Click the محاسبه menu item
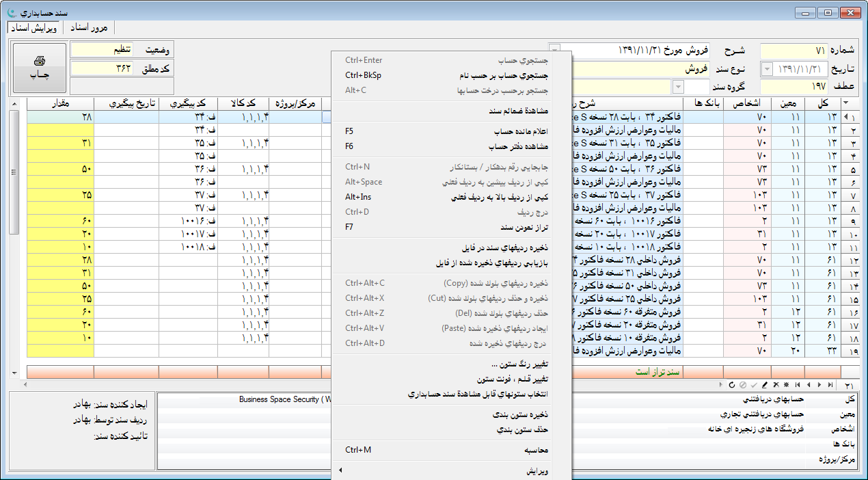The width and height of the screenshot is (868, 480). click(x=451, y=450)
